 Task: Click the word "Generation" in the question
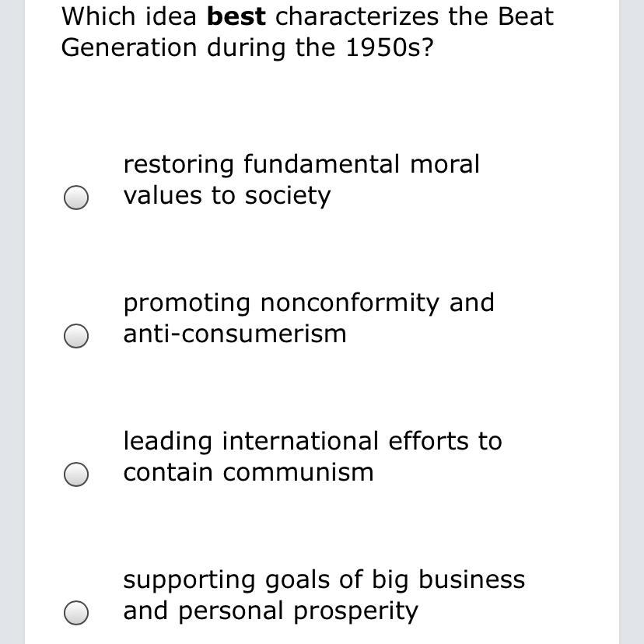click(130, 47)
